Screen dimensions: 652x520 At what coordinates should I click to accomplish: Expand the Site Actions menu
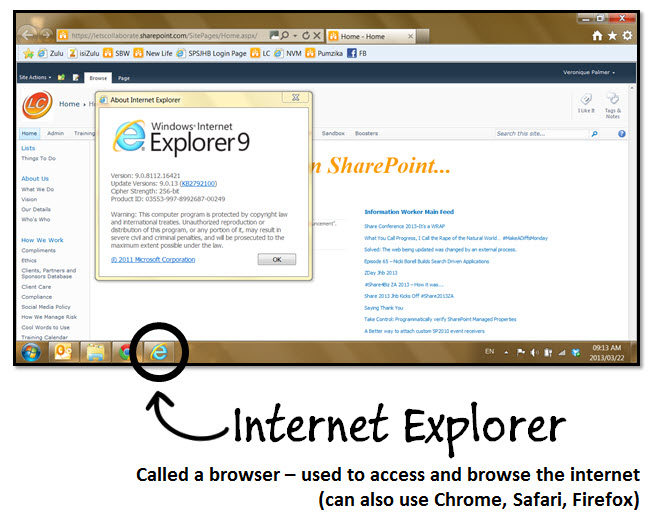35,77
